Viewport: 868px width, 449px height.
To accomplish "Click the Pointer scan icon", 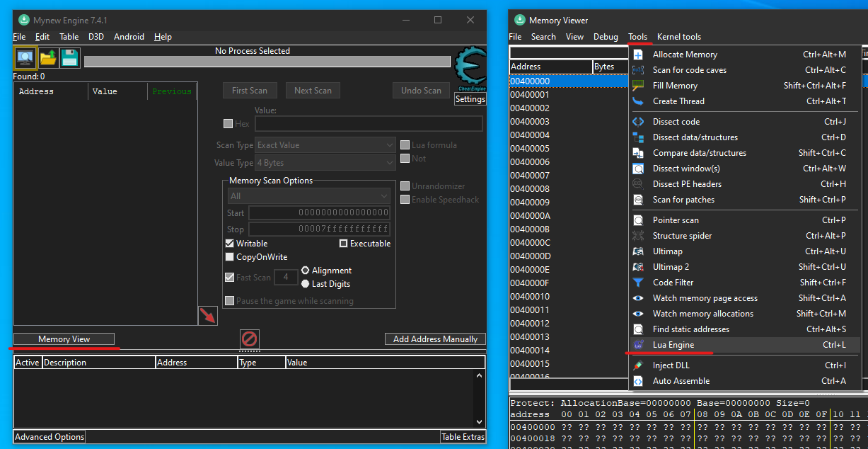I will coord(638,220).
